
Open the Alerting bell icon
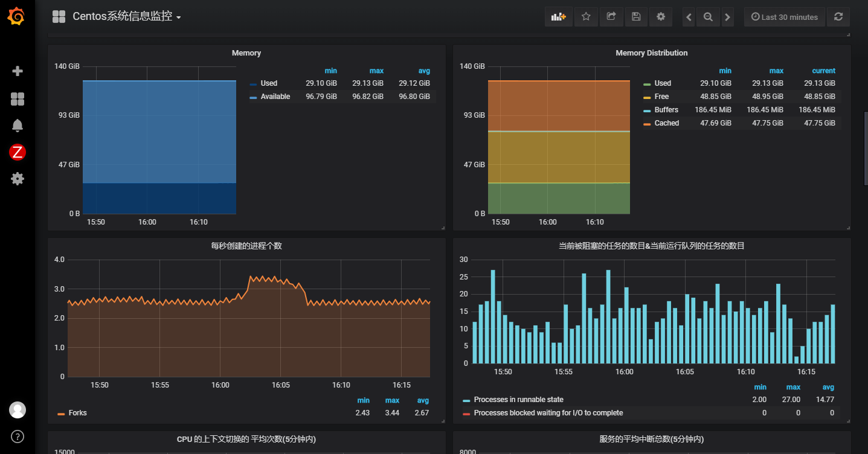pos(18,126)
